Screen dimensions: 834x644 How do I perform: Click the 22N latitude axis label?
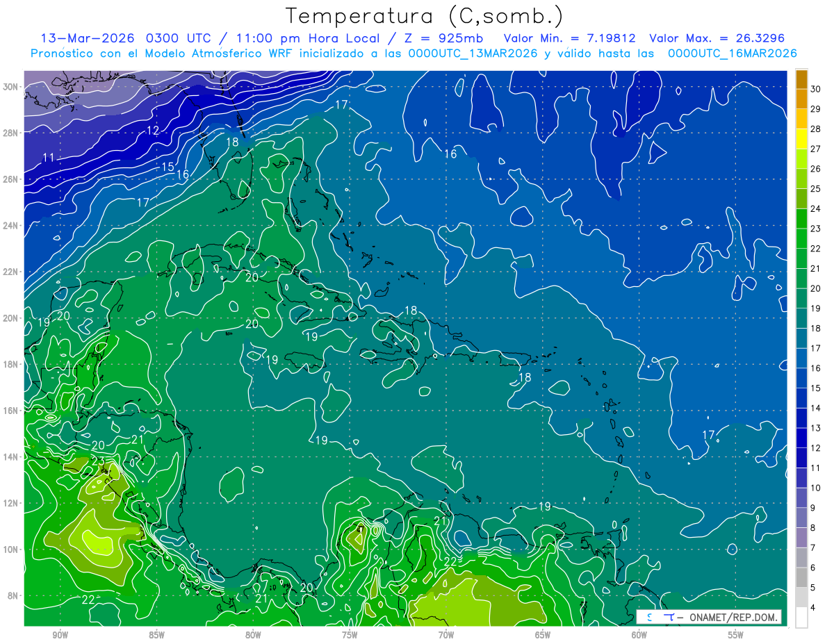(x=10, y=272)
